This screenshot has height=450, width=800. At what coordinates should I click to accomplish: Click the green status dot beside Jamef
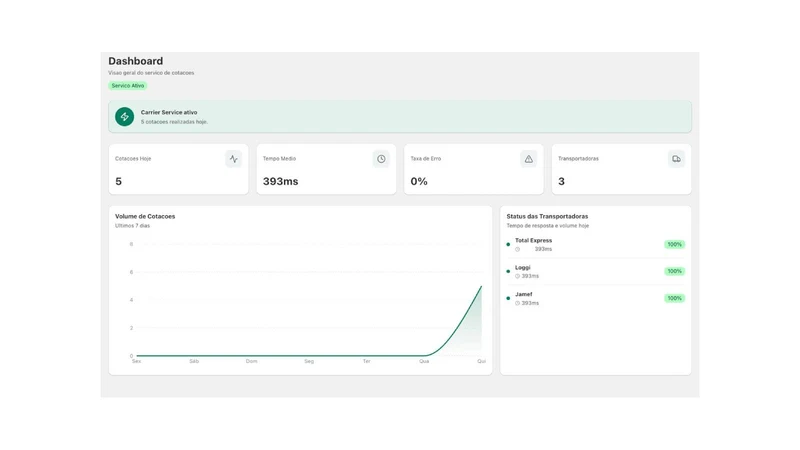point(508,298)
